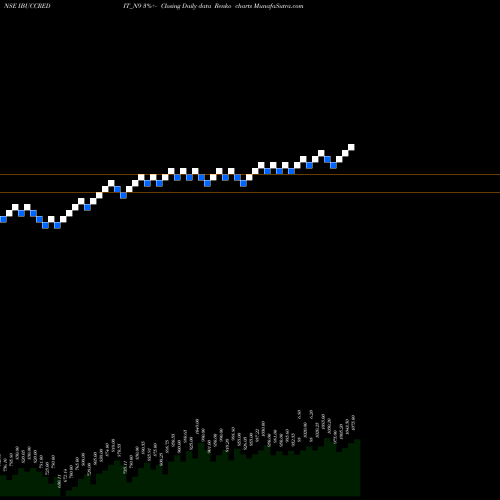Select the topmost white Renko brick at chart end
The image size is (500, 500).
click(x=351, y=147)
